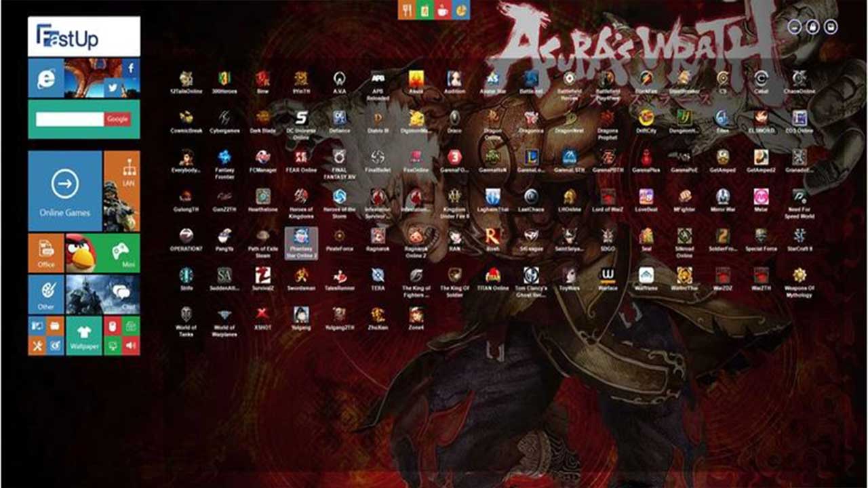Click the Facebook icon

pos(130,68)
